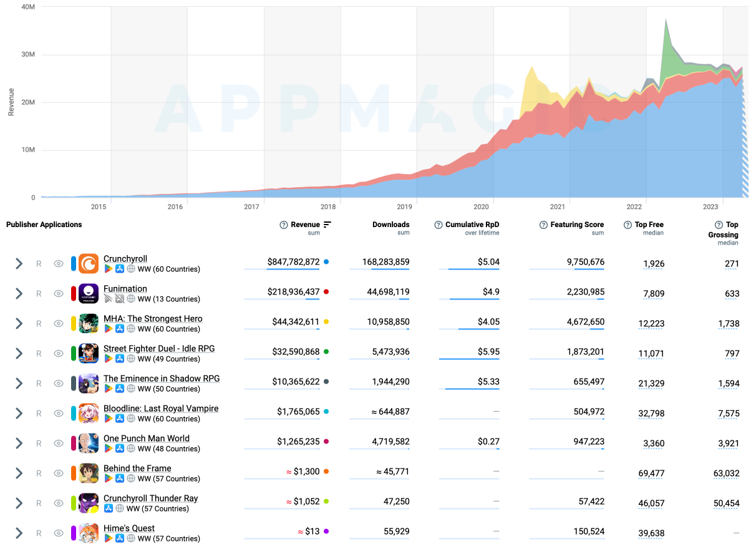Click the Street Fighter Duel app icon

tap(89, 354)
